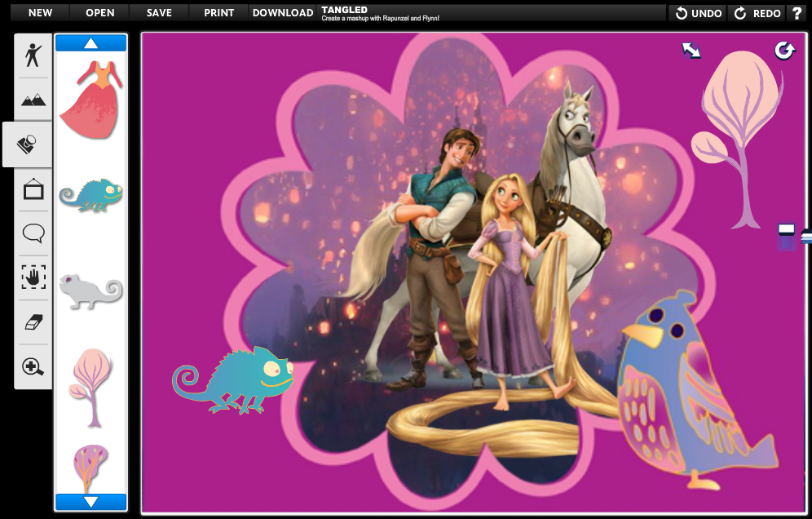This screenshot has height=519, width=812.
Task: Select the Speech bubble tool
Action: [33, 233]
